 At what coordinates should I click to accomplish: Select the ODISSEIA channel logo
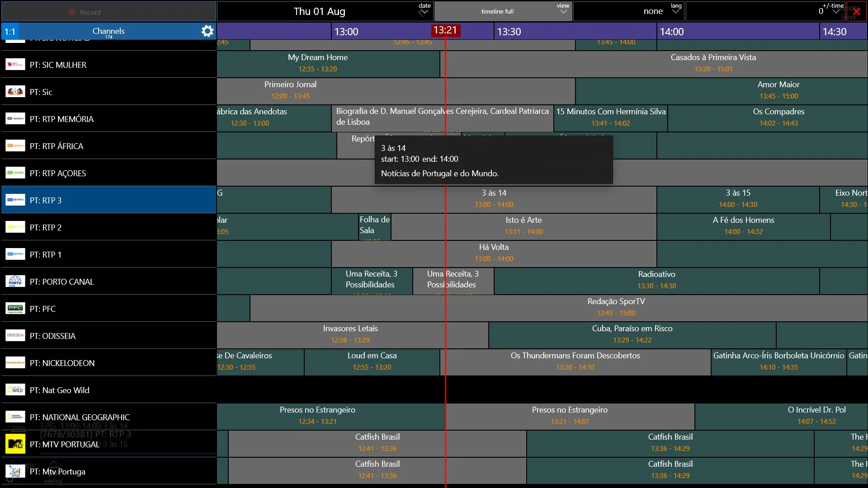click(x=15, y=335)
